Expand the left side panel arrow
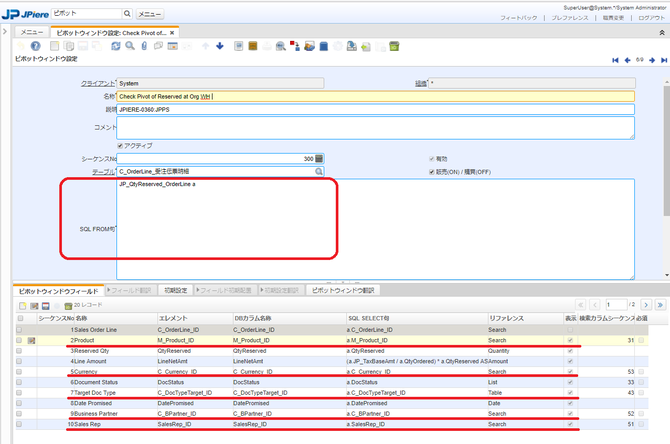 [x=5, y=32]
